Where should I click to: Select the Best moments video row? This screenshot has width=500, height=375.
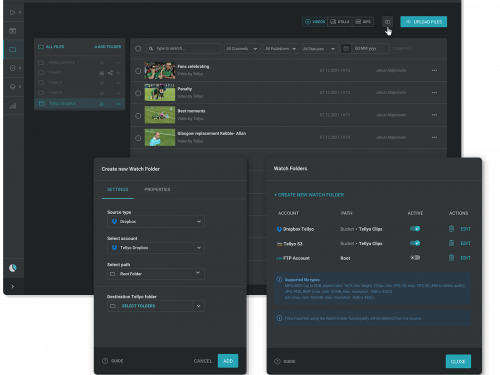(138, 116)
